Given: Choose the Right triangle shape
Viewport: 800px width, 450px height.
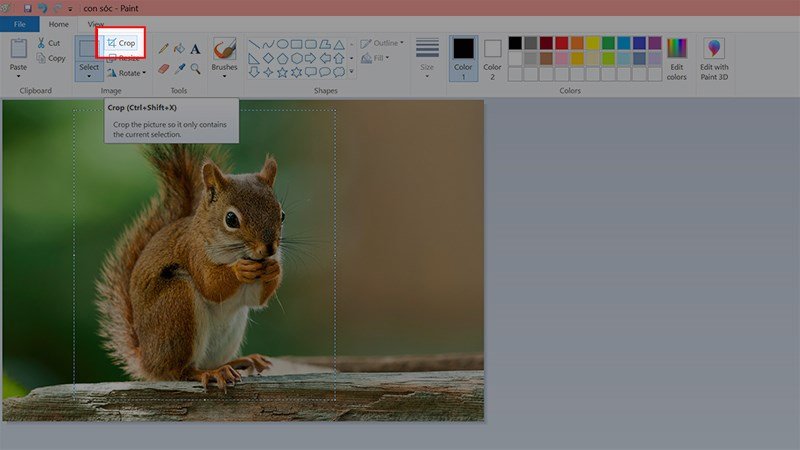Looking at the screenshot, I should click(x=254, y=59).
